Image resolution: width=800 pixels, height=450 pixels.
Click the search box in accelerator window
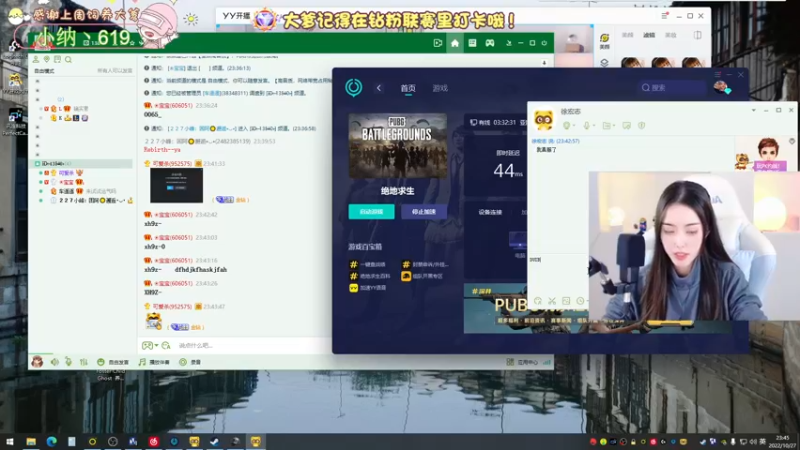pos(671,88)
